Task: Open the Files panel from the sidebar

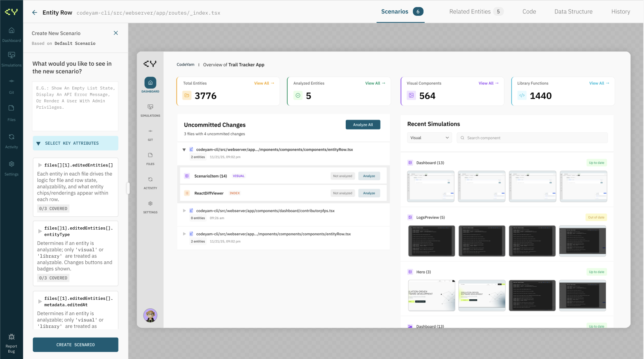Action: [11, 111]
